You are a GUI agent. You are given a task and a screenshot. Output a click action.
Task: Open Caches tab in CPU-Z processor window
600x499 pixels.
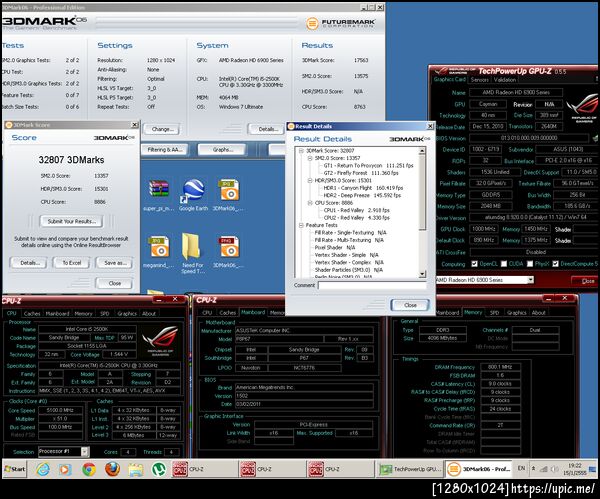(x=32, y=313)
